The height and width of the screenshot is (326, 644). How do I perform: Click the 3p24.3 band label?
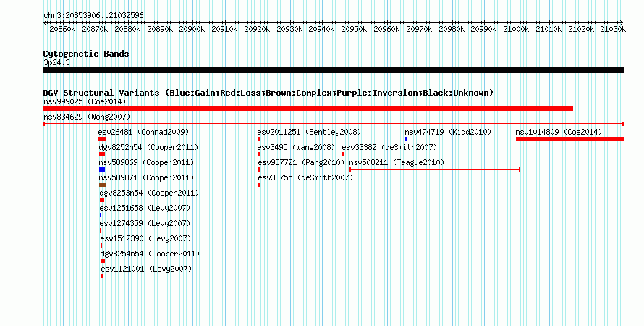[x=56, y=62]
